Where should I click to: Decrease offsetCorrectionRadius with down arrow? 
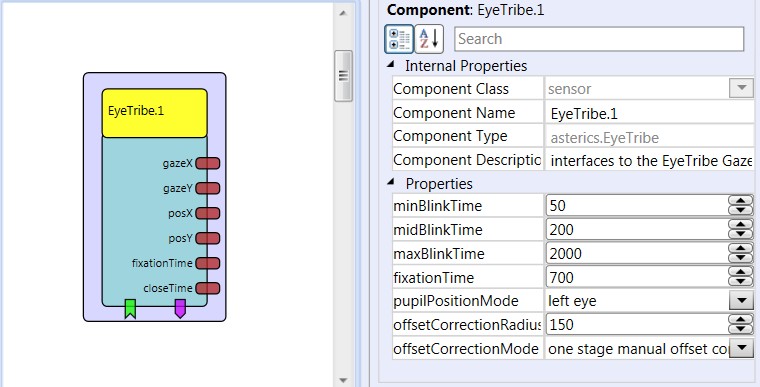click(x=741, y=329)
